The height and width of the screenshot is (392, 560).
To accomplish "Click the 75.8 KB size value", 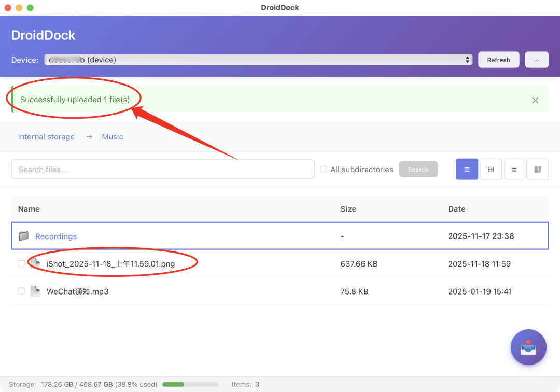I will [354, 291].
